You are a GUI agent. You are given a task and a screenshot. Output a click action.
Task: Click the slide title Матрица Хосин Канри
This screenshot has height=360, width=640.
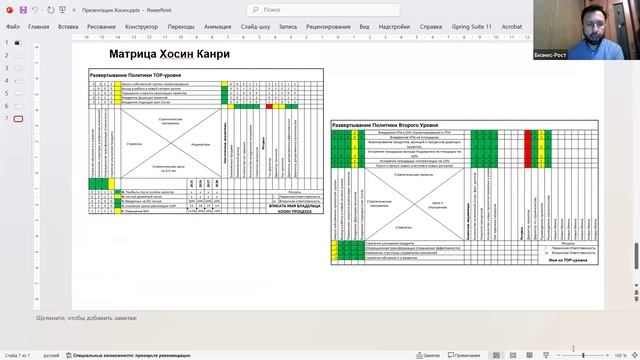169,54
